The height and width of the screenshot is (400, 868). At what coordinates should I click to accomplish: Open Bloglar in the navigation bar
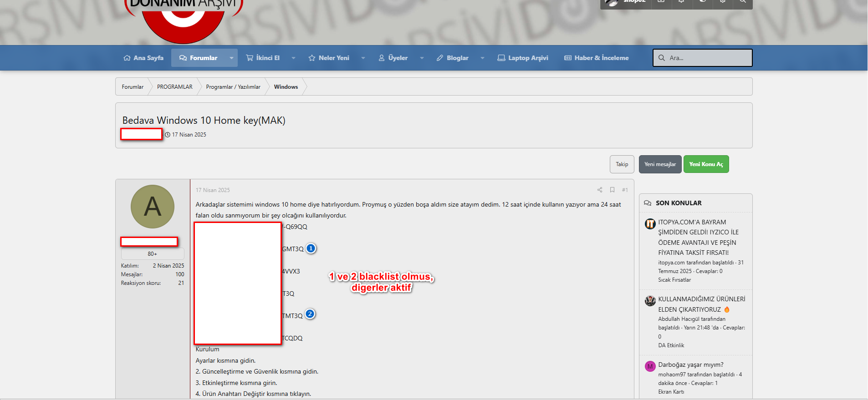[x=452, y=58]
